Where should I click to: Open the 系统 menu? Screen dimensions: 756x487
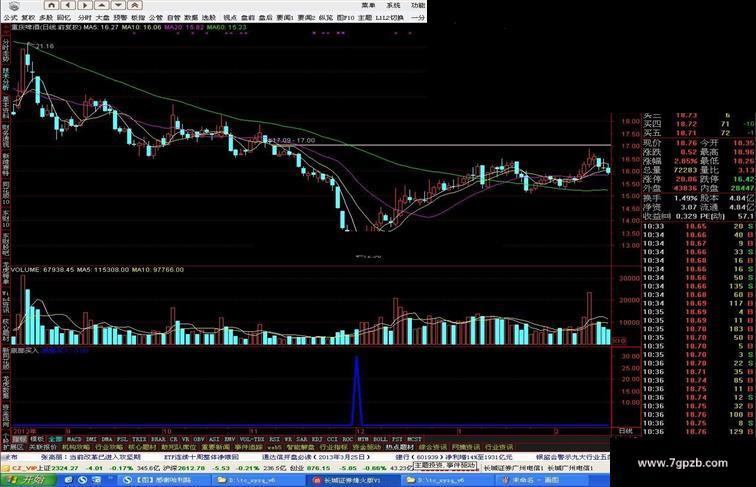(x=393, y=5)
